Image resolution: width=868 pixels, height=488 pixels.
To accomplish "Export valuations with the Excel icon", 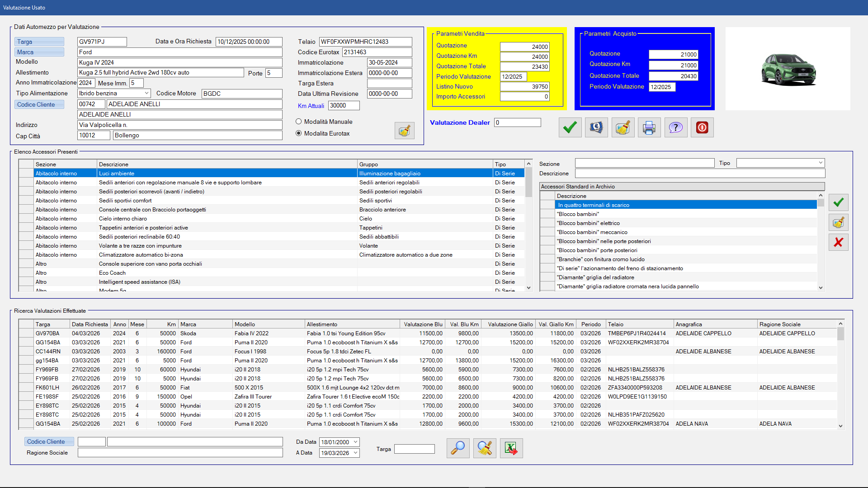I will point(511,448).
